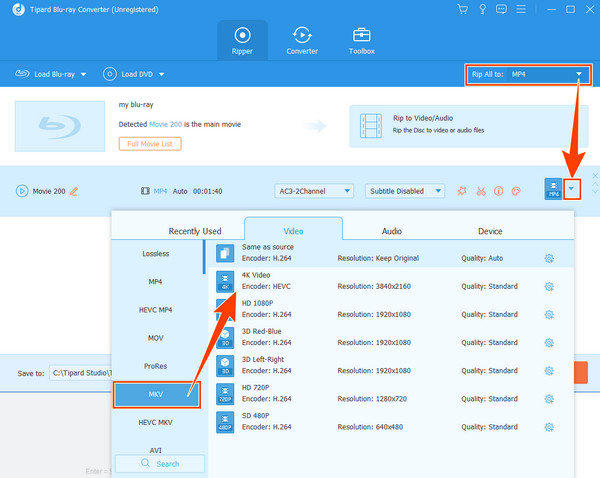The image size is (600, 478).
Task: Click the HD 720P preset icon
Action: point(225,394)
